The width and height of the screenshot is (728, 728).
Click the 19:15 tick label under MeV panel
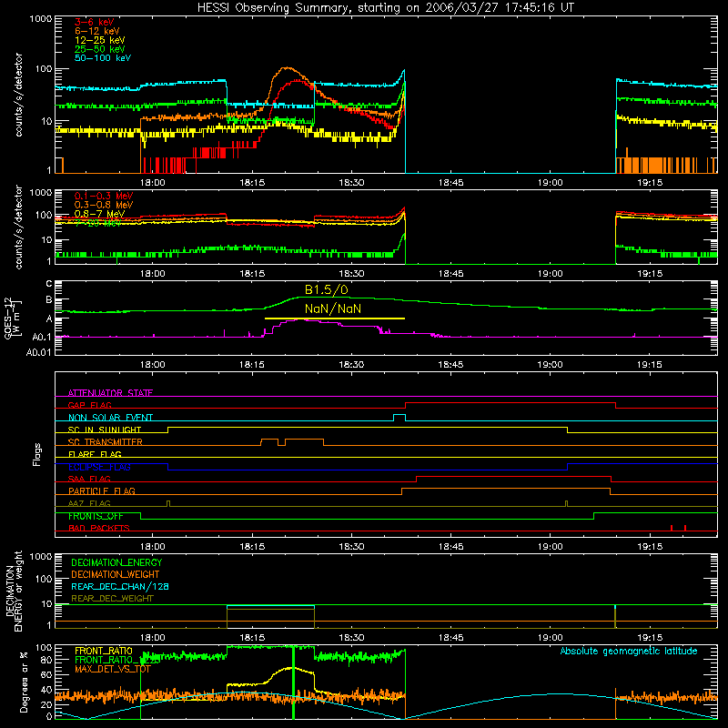tap(650, 274)
